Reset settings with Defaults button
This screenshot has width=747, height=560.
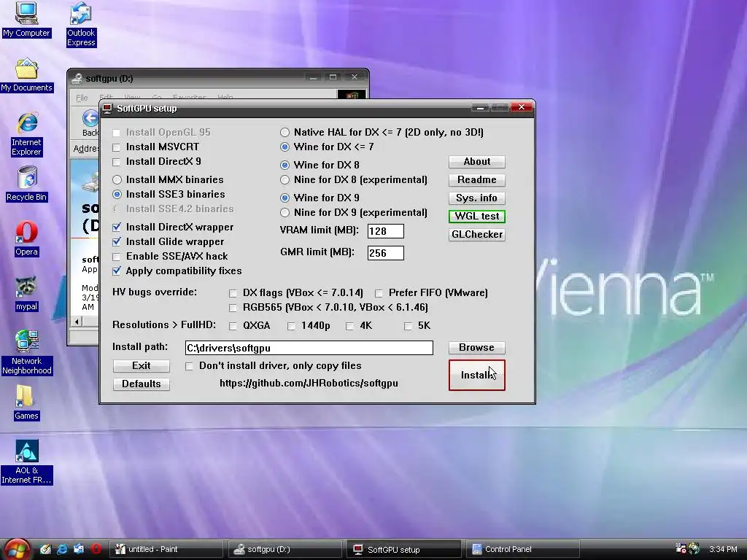click(142, 384)
